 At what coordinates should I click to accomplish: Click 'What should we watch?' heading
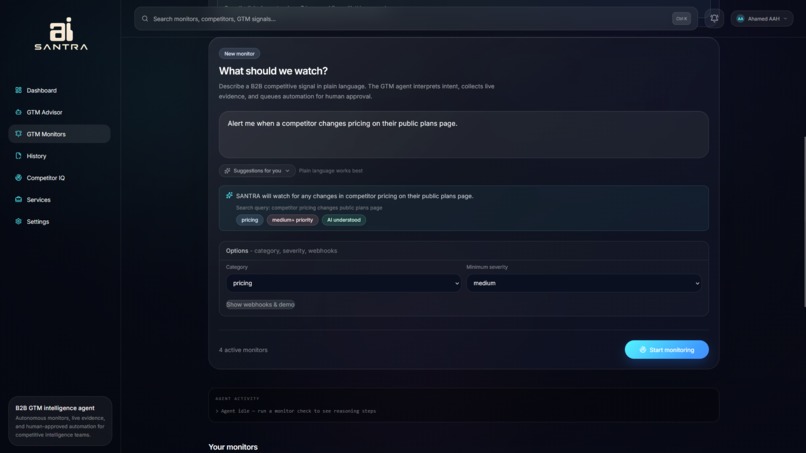(x=273, y=71)
